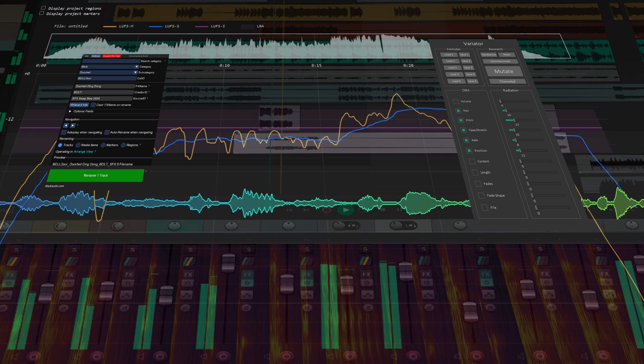
Task: Click the help icon beside Rename Track button
Action: click(146, 172)
